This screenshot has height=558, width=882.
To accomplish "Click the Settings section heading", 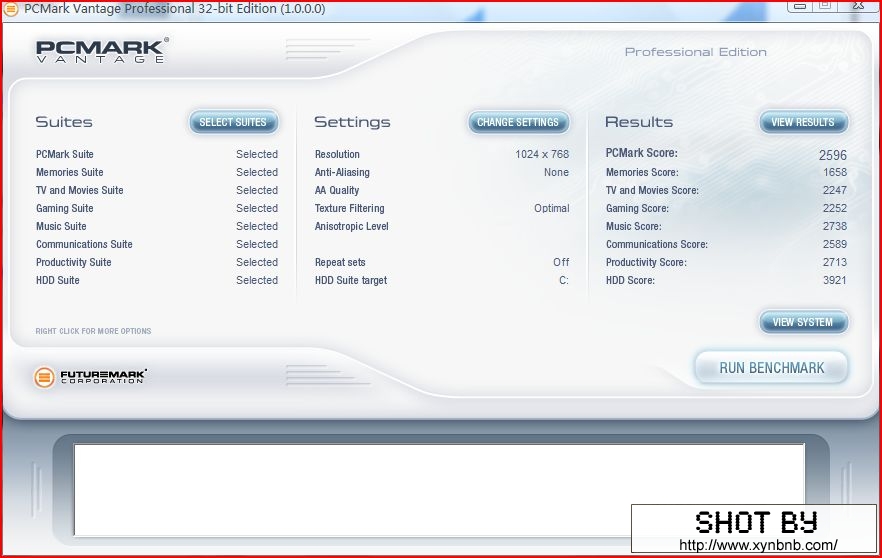I will (352, 123).
